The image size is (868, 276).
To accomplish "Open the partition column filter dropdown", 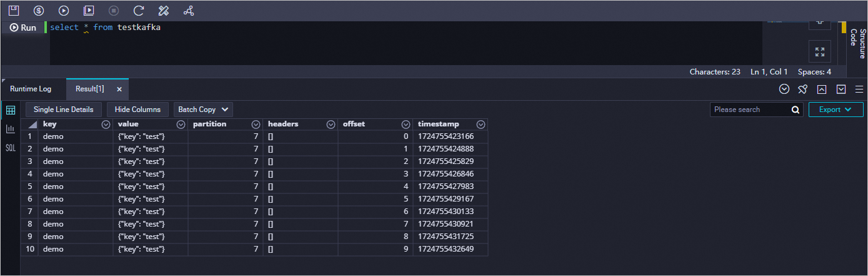I will [256, 124].
